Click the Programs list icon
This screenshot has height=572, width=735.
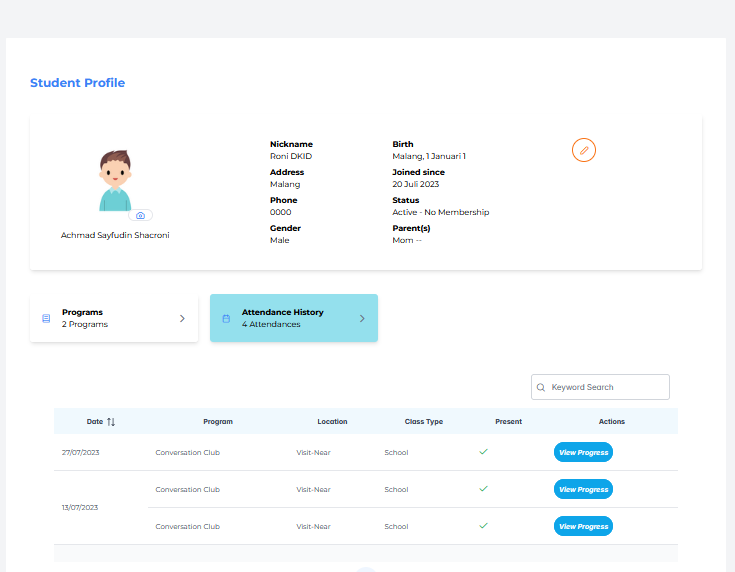46,318
